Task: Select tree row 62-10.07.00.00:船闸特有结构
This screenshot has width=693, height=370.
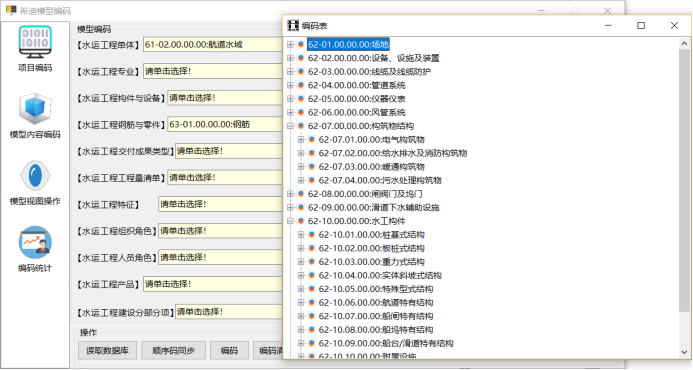Action: 376,316
